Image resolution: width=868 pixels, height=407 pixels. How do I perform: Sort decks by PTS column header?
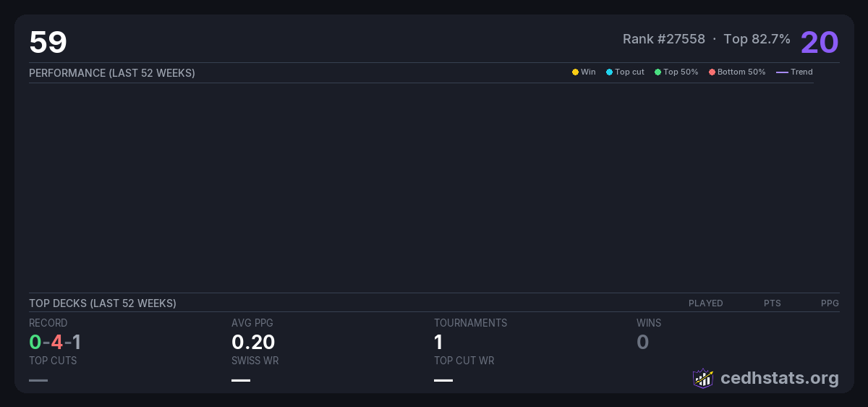(772, 303)
